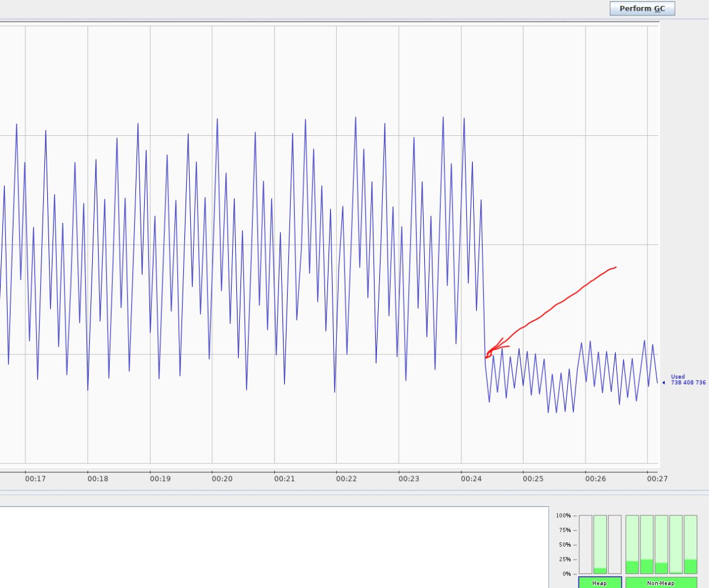Select the Non-Heap memory button

[661, 583]
